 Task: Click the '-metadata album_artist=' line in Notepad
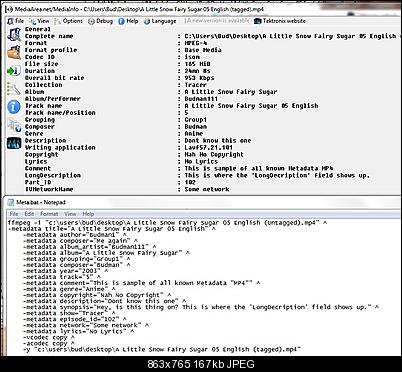point(90,247)
